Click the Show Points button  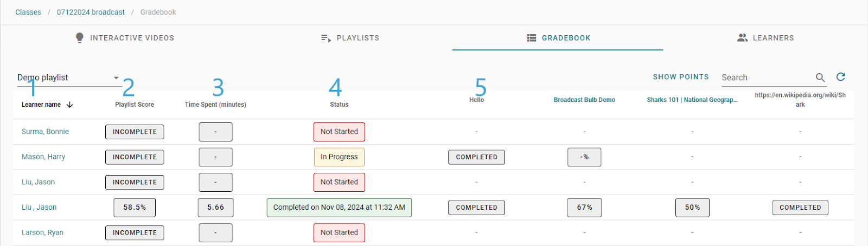tap(681, 77)
